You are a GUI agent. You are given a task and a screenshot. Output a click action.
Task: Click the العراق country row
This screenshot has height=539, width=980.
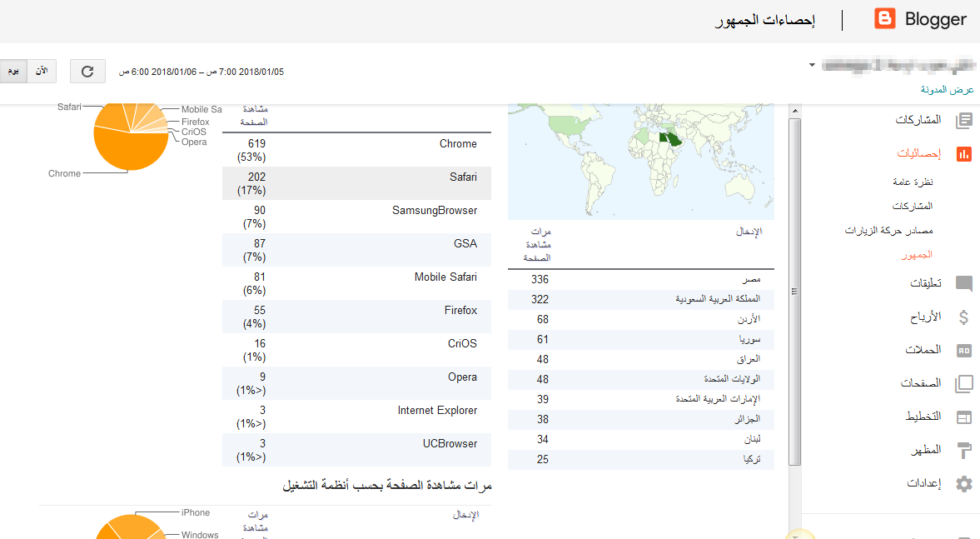640,360
